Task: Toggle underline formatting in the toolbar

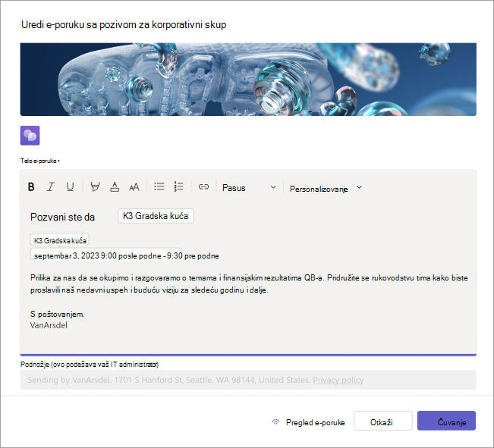Action: [71, 187]
